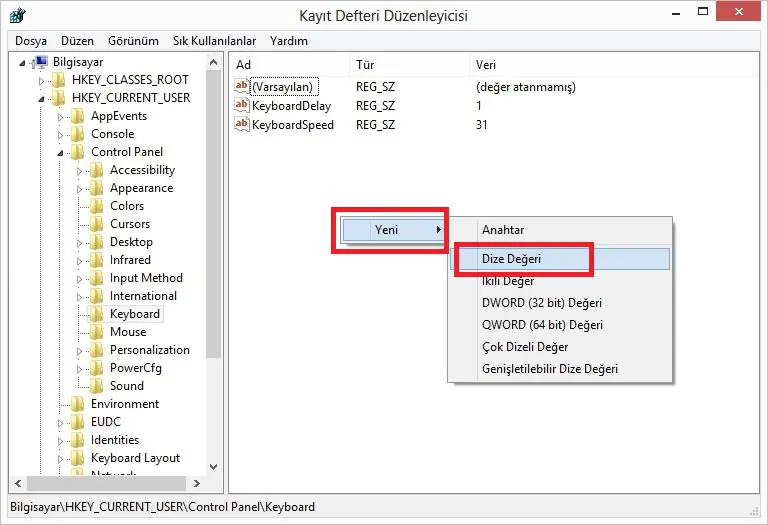Maximize the Registry Editor window

pos(703,11)
